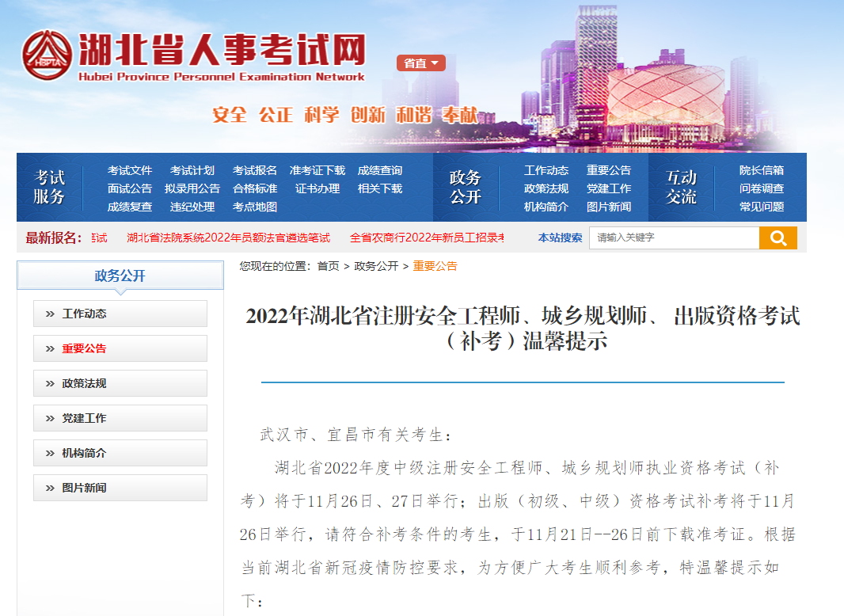Open the 省直 dropdown selector

coord(420,63)
